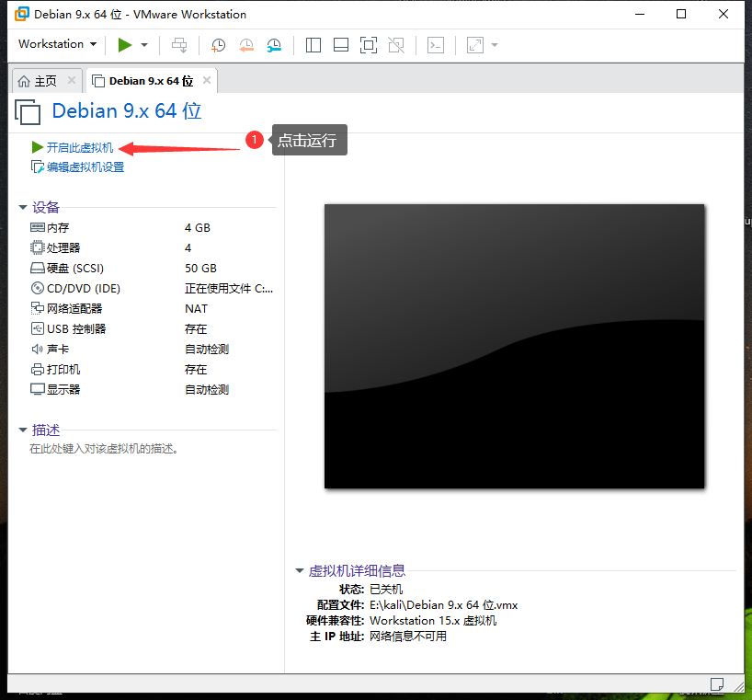The height and width of the screenshot is (700, 752).
Task: Close the 主页 tab
Action: (x=72, y=80)
